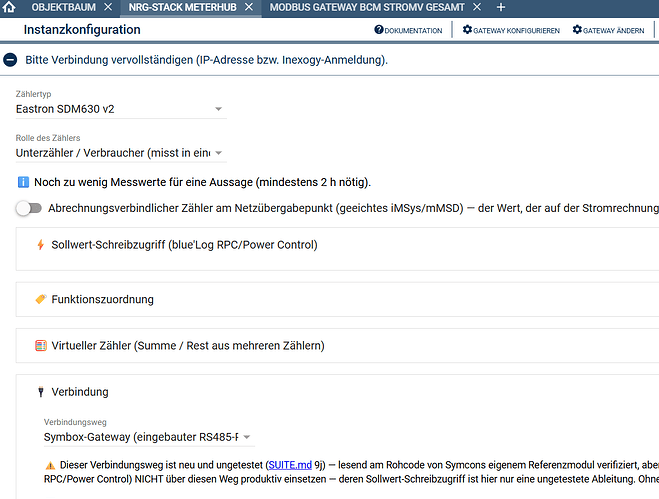The image size is (659, 499).
Task: Expand the Funktionszuordnung panel
Action: point(337,299)
